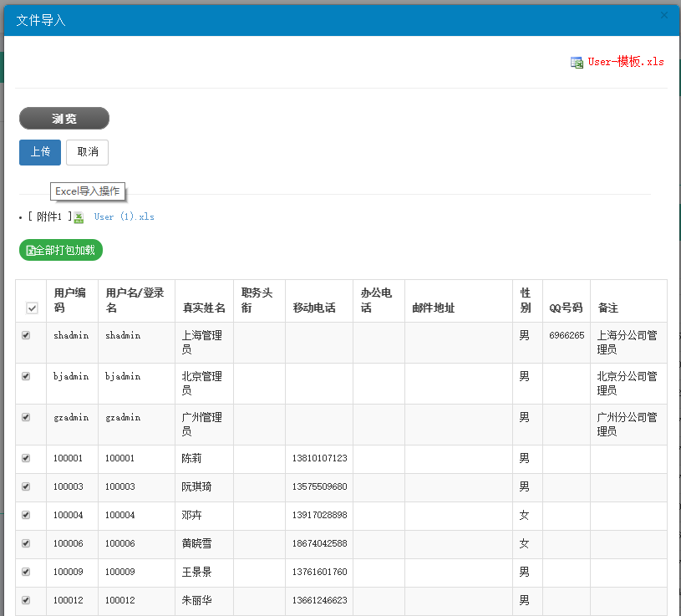Toggle checkbox for the gzadmin row
Viewport: 681px width, 616px height.
click(26, 417)
